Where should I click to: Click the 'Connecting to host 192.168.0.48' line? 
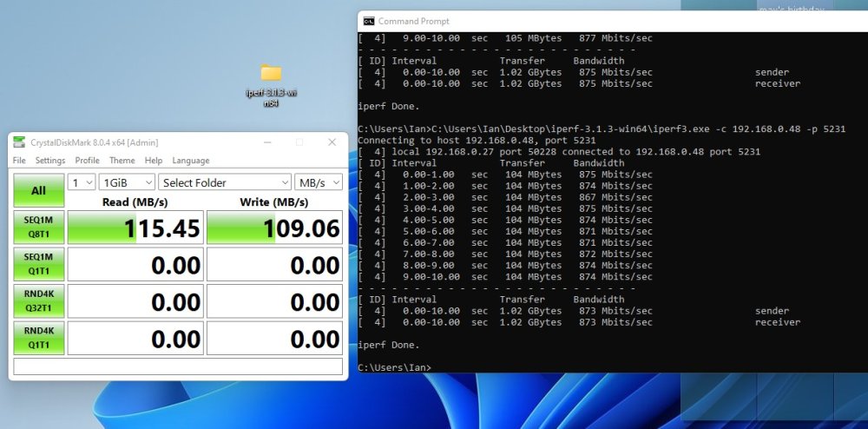click(477, 140)
